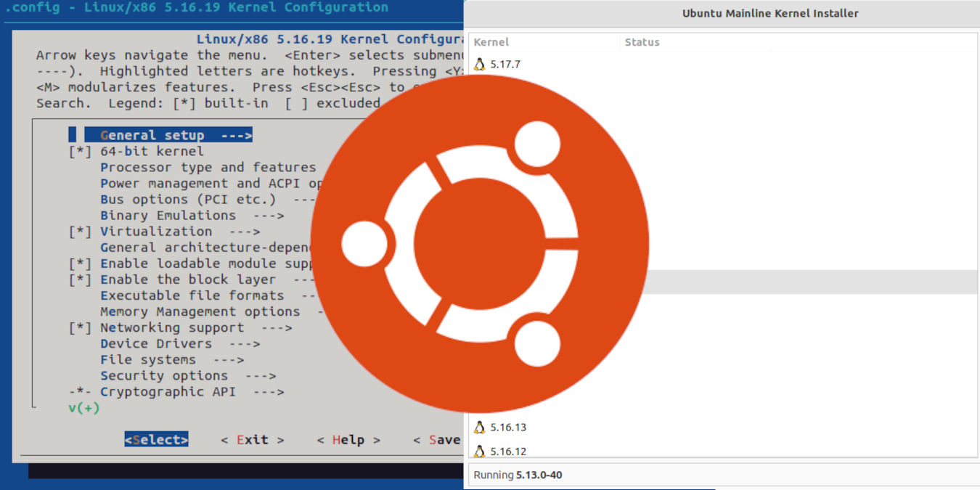Select the Binary Emulations menu entry

168,215
